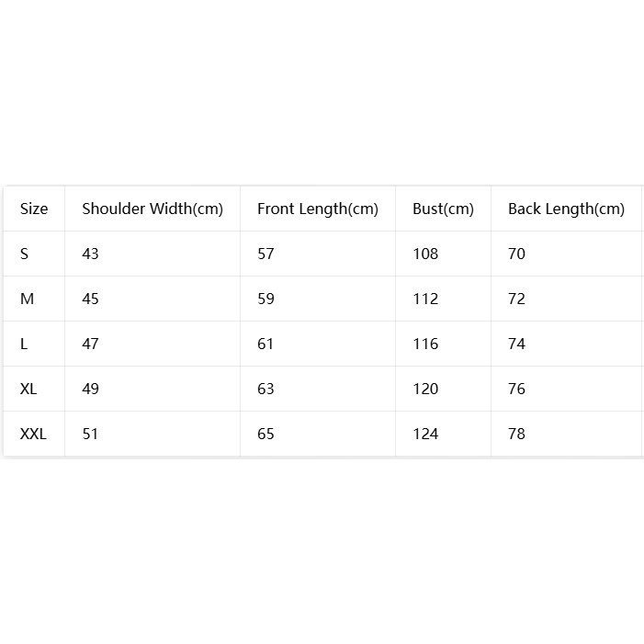Select the S size row label
The image size is (644, 644).
coord(24,254)
